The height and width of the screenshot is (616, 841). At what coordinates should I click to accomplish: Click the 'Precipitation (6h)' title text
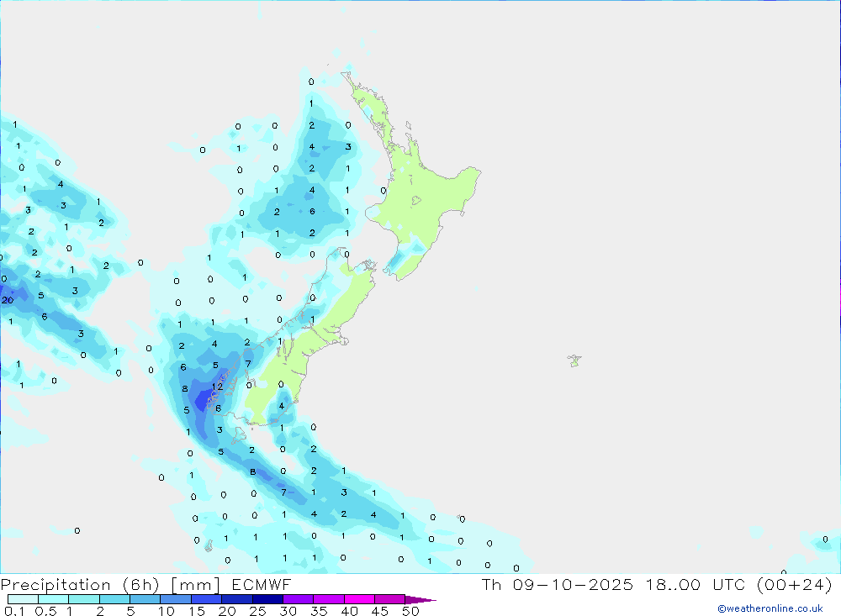pos(80,584)
